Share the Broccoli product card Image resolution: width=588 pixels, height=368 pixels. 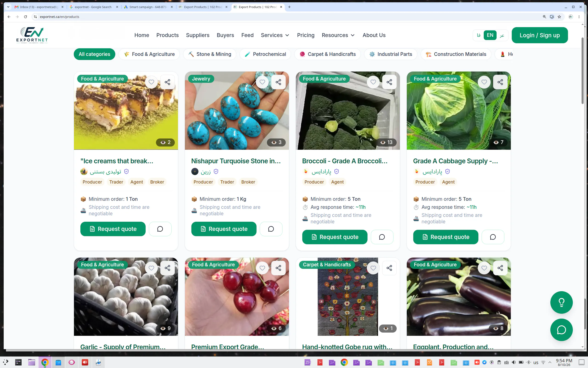[x=389, y=82]
